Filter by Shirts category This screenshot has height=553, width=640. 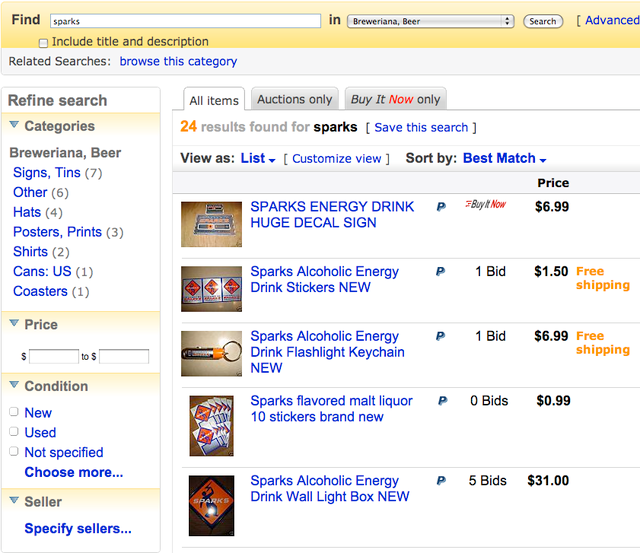coord(30,251)
